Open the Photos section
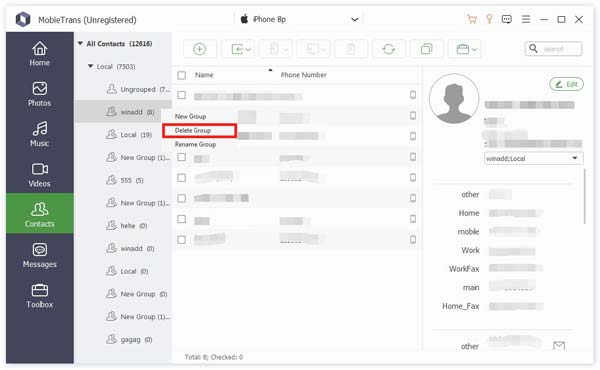600x370 pixels. click(39, 94)
